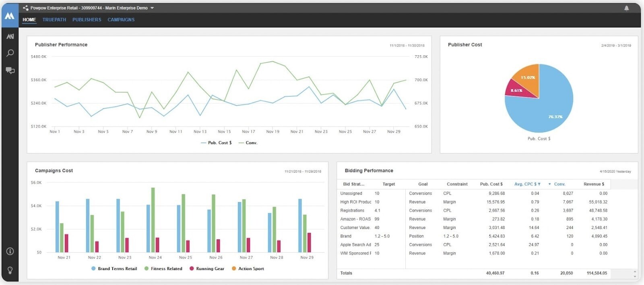
Task: Open the Avg. CPC $ column filter
Action: pos(539,184)
